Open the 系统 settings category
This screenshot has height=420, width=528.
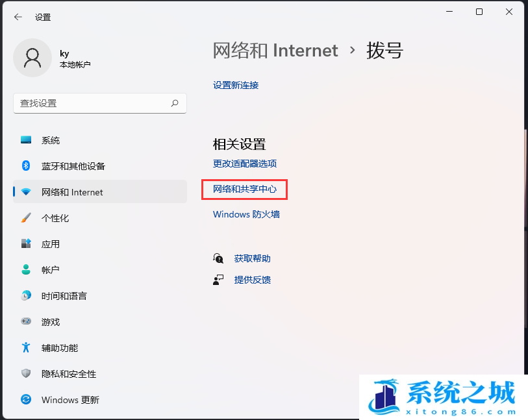click(99, 140)
